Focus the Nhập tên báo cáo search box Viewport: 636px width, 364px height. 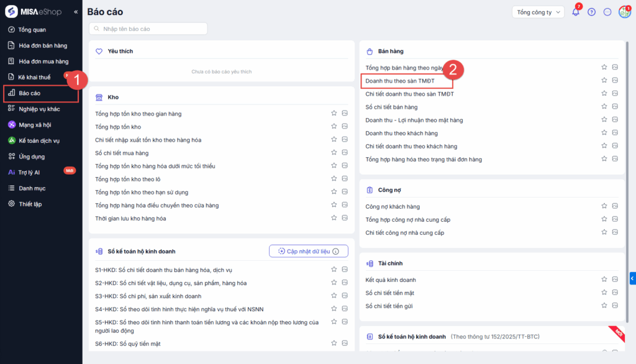(148, 29)
